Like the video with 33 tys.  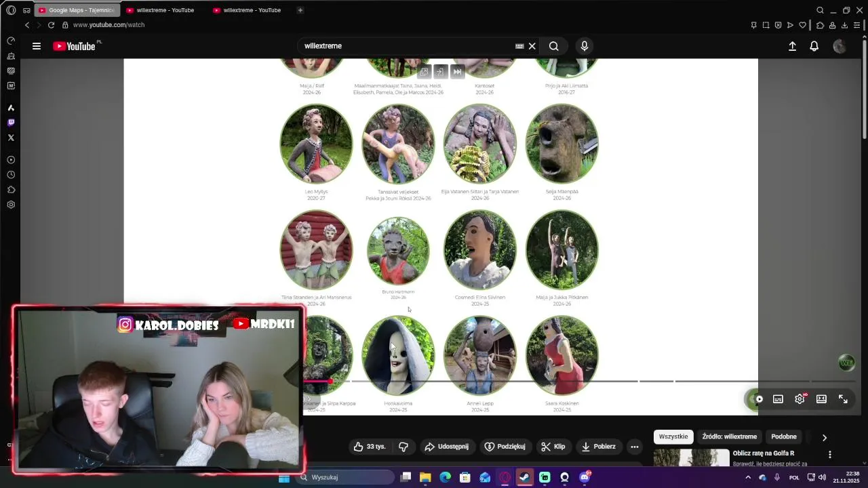[x=370, y=447]
